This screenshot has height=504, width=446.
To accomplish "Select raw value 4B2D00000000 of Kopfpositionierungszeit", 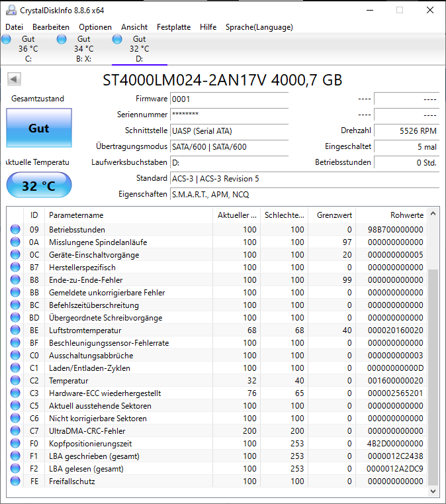I will tap(395, 444).
